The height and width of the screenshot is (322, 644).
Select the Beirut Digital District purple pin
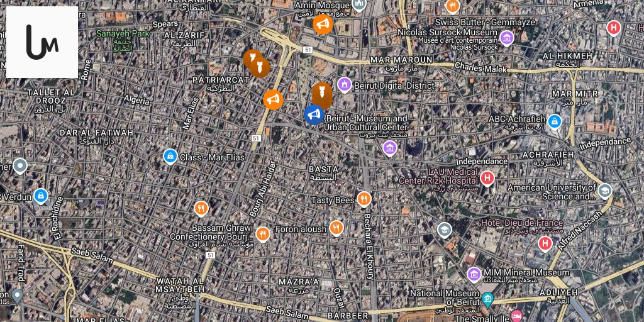tap(345, 85)
